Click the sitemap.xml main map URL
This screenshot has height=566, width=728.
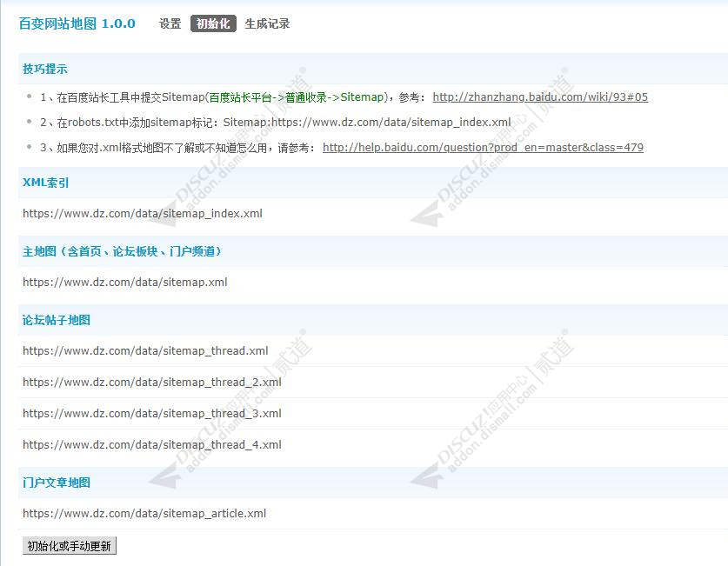click(x=125, y=282)
